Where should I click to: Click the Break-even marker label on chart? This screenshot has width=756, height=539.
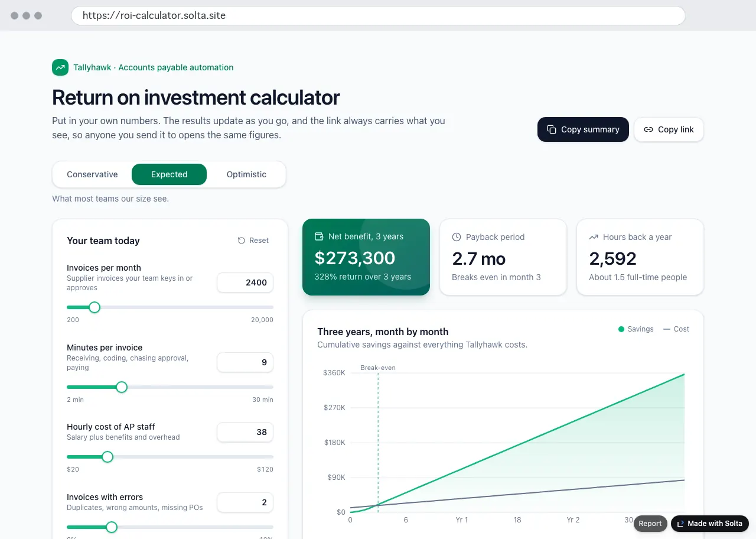[378, 368]
